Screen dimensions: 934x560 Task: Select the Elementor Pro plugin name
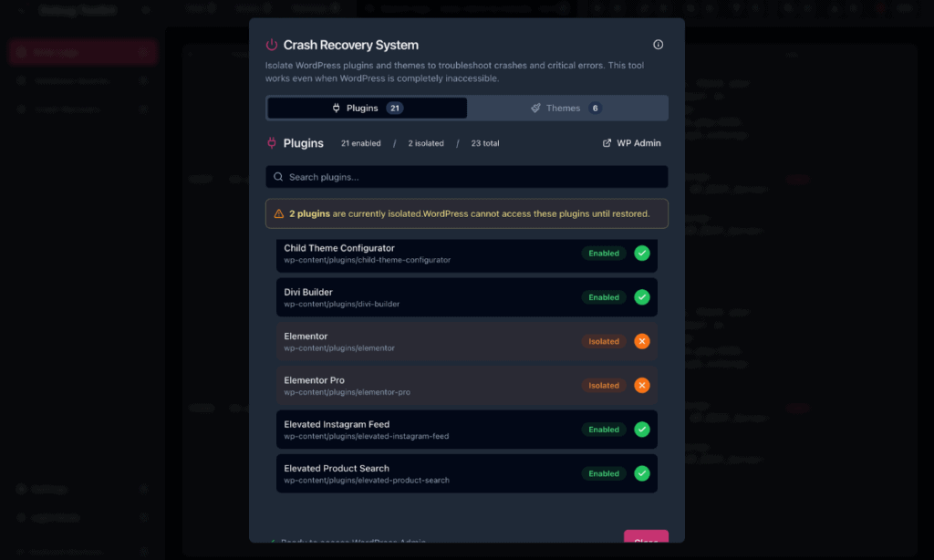pos(314,380)
